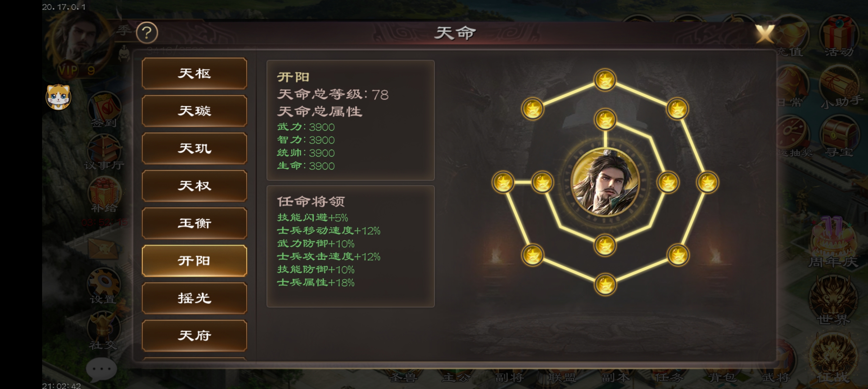Open the question mark help icon
This screenshot has width=868, height=389.
[x=147, y=33]
